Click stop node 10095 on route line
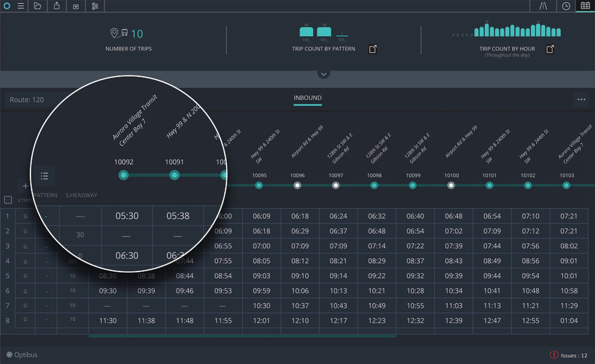 [x=259, y=186]
